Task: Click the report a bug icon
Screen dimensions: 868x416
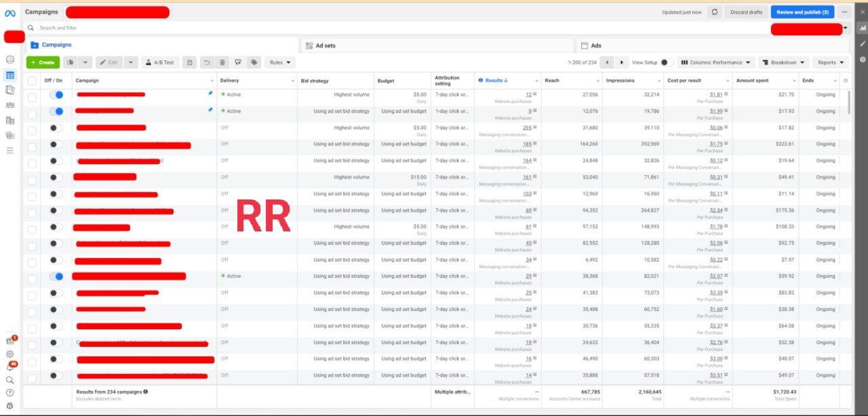Action: point(9,405)
